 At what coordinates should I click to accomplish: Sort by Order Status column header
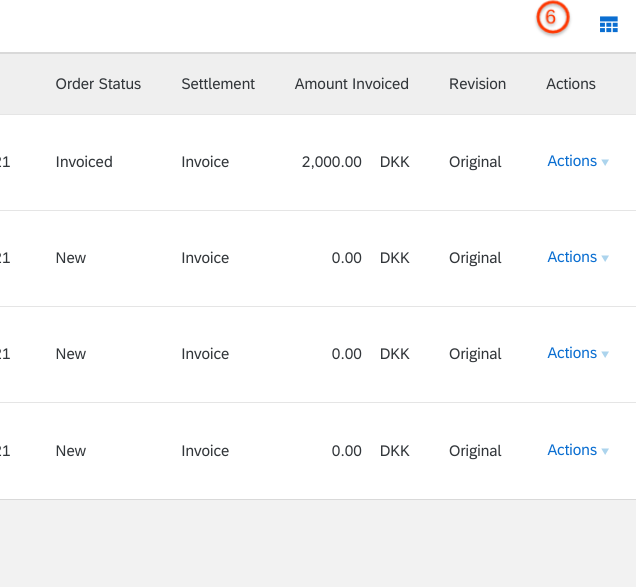(98, 84)
